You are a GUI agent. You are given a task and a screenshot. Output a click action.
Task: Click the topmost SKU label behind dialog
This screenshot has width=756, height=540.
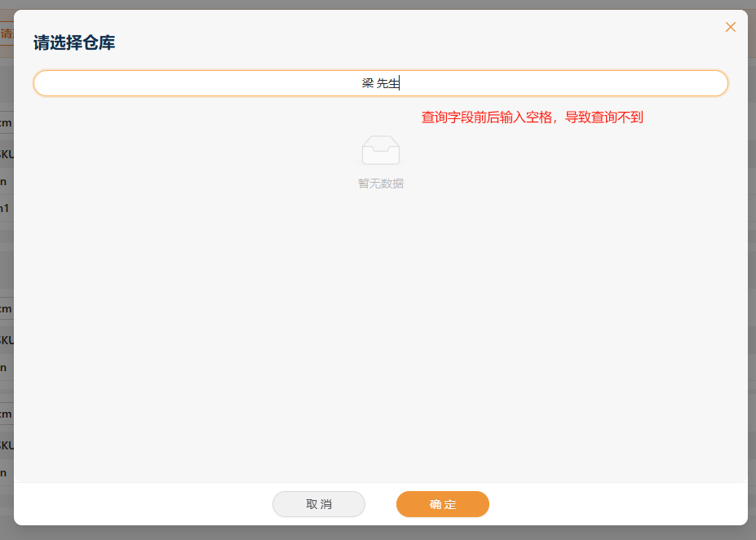(6, 153)
